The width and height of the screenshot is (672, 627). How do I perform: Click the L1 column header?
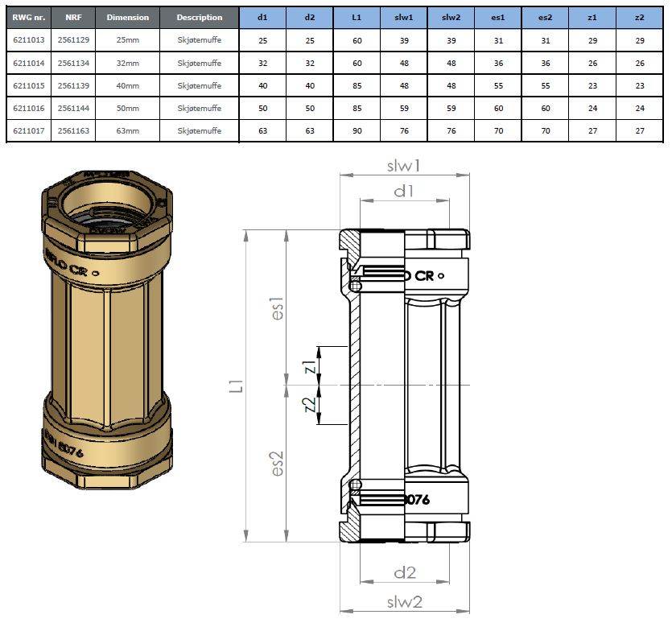coord(357,17)
